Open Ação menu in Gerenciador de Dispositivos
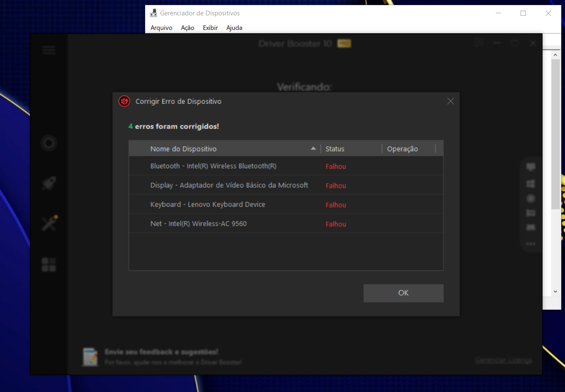Screen dimensions: 565x392 pyautogui.click(x=187, y=28)
